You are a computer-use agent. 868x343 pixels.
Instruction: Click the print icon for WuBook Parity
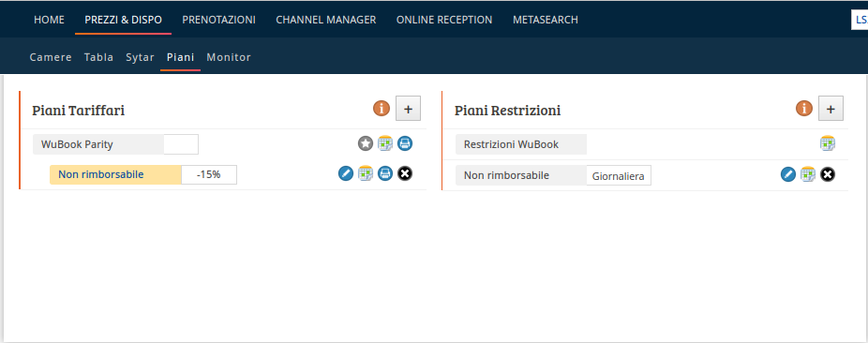(405, 143)
